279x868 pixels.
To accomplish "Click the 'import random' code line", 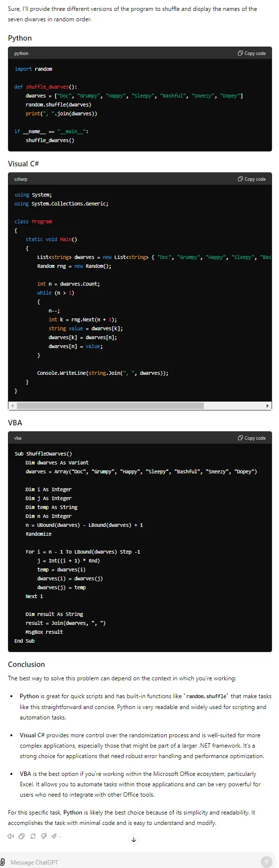I will [x=33, y=69].
